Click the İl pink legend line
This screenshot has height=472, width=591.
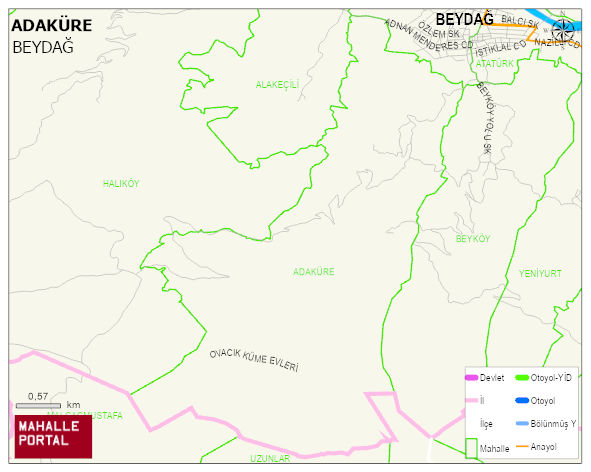coord(472,400)
